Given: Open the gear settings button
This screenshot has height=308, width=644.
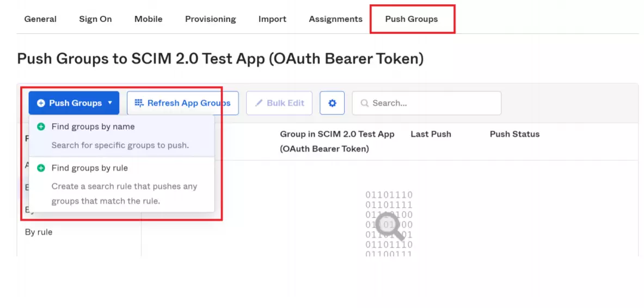Looking at the screenshot, I should 332,103.
